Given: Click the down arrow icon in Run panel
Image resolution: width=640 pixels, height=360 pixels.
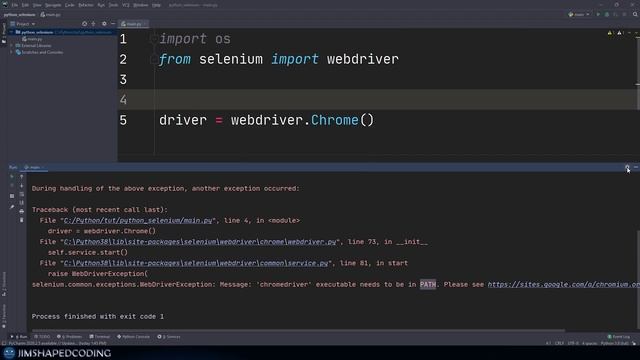Looking at the screenshot, I should coord(22,186).
